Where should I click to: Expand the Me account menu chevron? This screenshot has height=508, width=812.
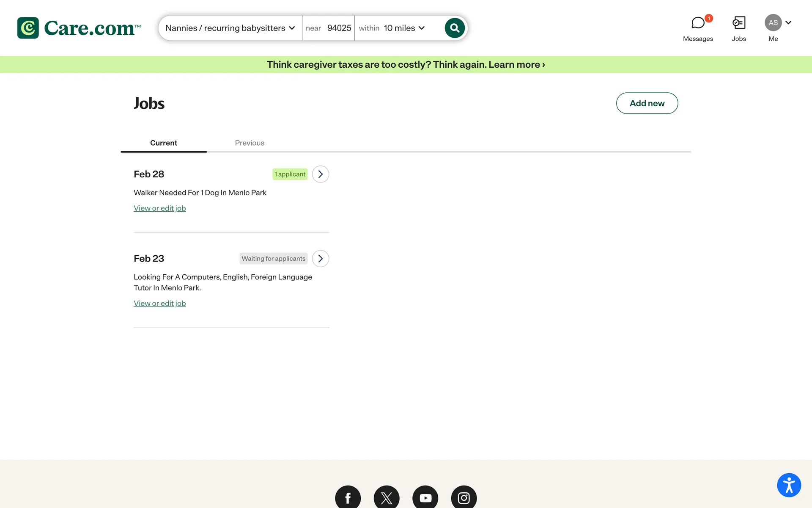click(788, 23)
